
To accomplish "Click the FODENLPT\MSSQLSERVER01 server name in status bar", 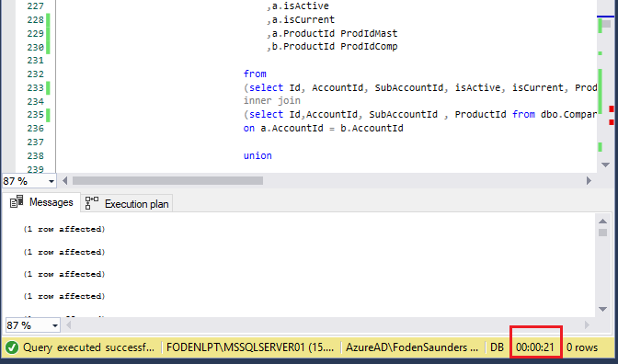I will click(x=250, y=347).
